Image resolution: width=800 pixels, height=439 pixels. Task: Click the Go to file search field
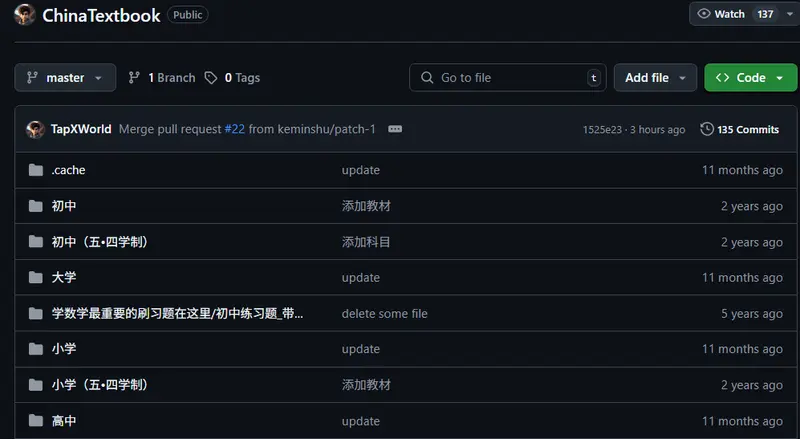508,78
